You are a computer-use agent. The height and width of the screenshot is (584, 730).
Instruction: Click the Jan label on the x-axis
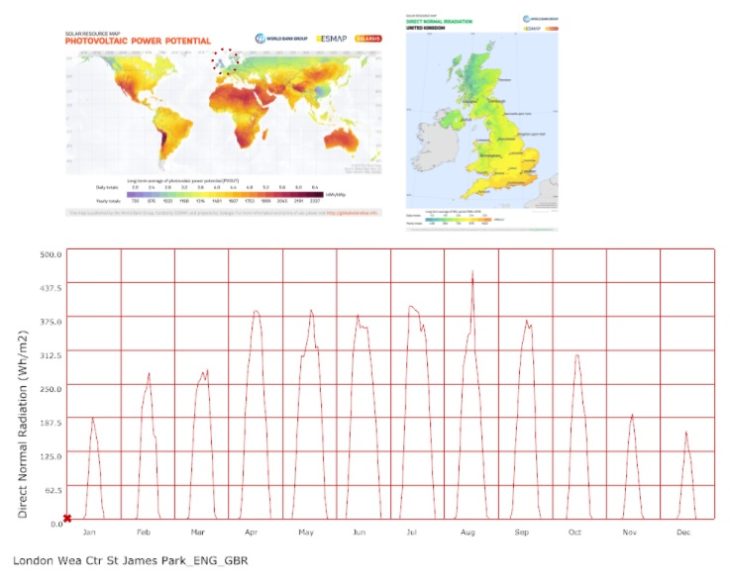click(89, 533)
